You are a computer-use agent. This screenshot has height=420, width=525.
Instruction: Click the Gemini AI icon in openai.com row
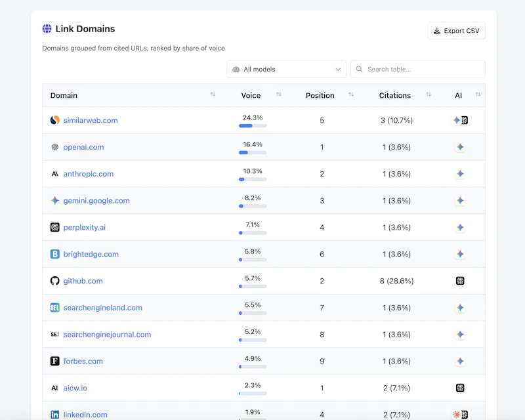pos(461,147)
